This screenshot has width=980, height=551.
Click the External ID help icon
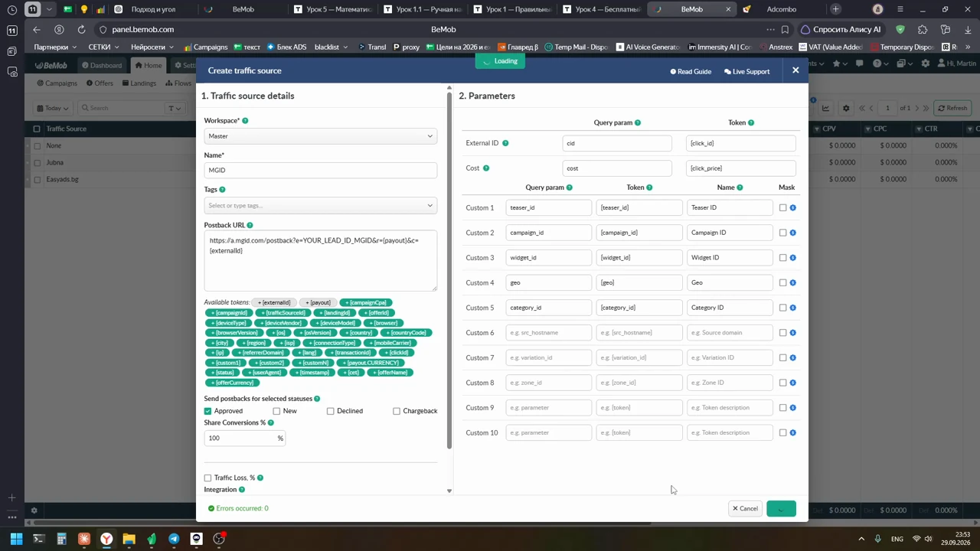pos(505,143)
